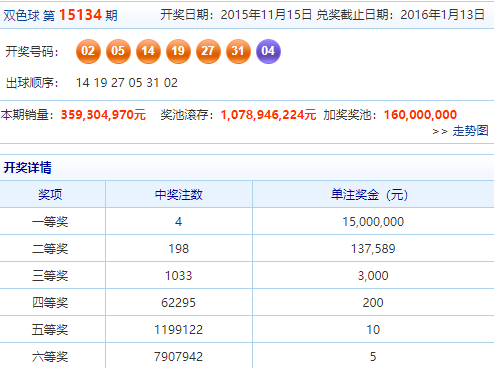The height and width of the screenshot is (368, 494).
Task: Click the red ball numbered 27
Action: (208, 51)
